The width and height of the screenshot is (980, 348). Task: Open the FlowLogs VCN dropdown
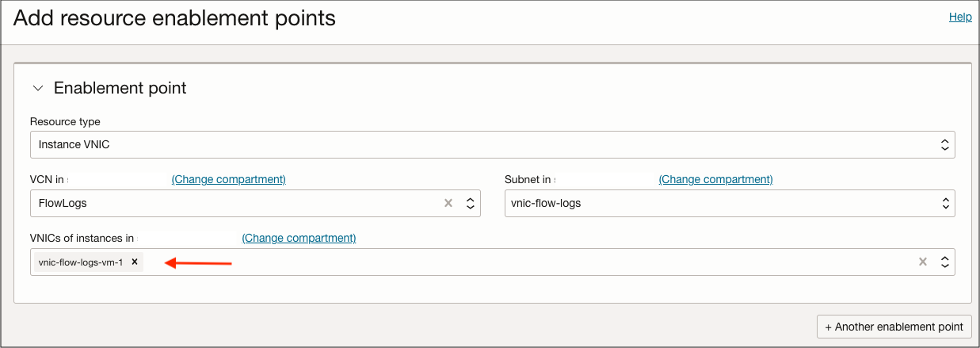pos(238,203)
